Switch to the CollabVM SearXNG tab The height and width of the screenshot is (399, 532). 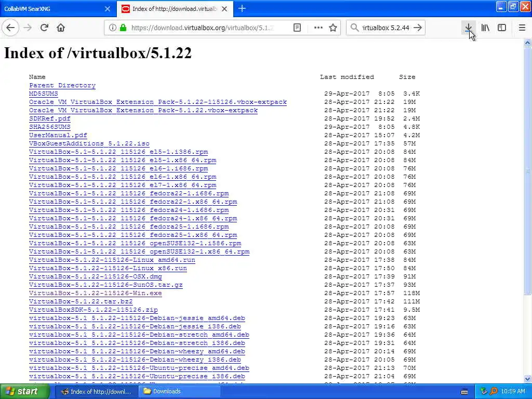[58, 9]
